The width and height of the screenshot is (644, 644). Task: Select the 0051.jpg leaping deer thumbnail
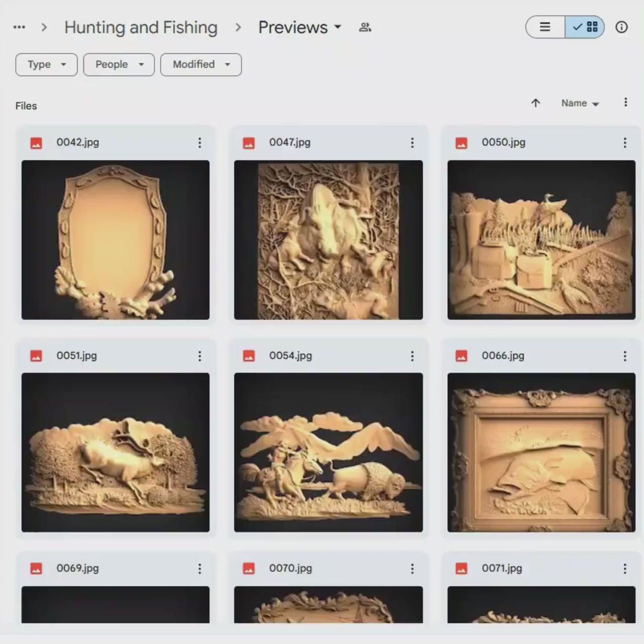click(115, 452)
